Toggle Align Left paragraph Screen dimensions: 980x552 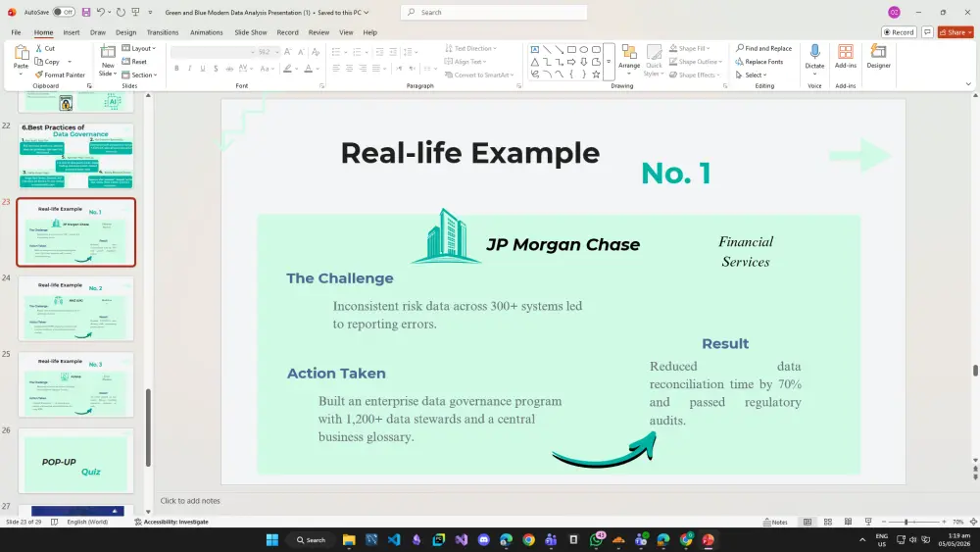(x=336, y=68)
